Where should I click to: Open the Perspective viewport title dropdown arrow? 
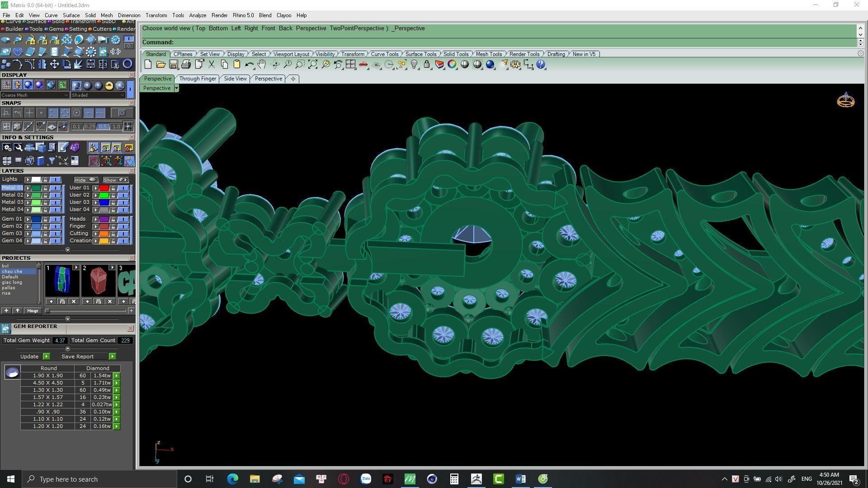176,88
